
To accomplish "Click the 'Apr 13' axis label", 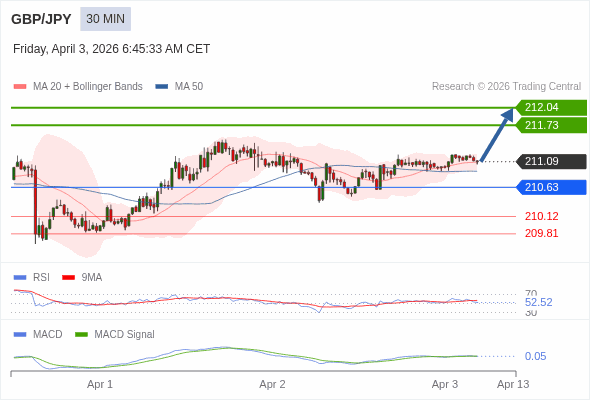I will (x=513, y=385).
